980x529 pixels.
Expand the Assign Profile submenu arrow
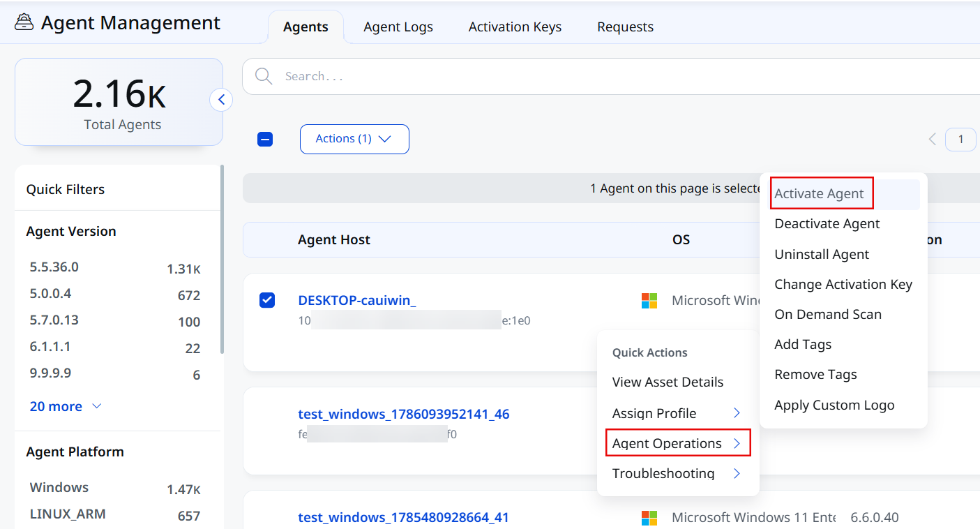737,413
